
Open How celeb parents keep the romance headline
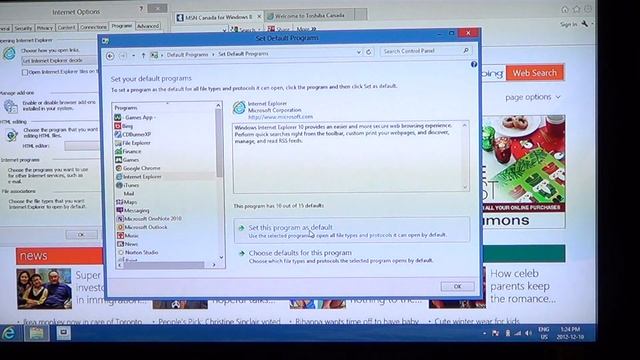click(522, 286)
